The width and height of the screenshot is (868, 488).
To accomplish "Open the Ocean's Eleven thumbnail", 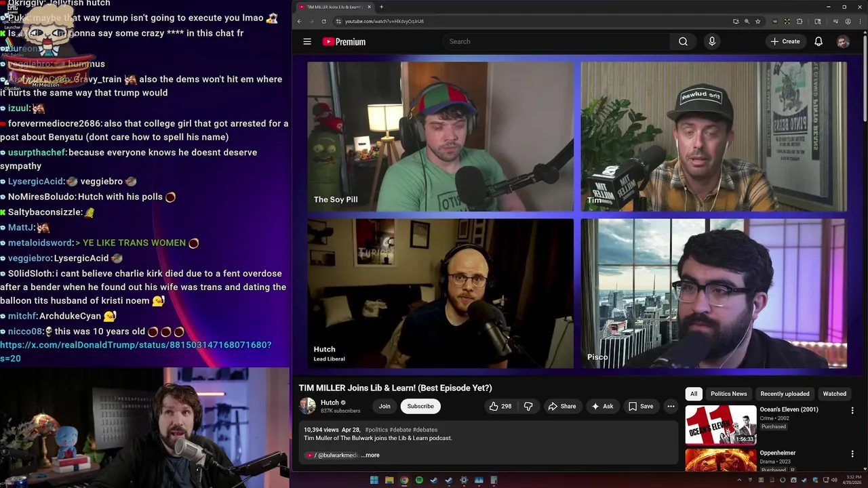I will [721, 425].
